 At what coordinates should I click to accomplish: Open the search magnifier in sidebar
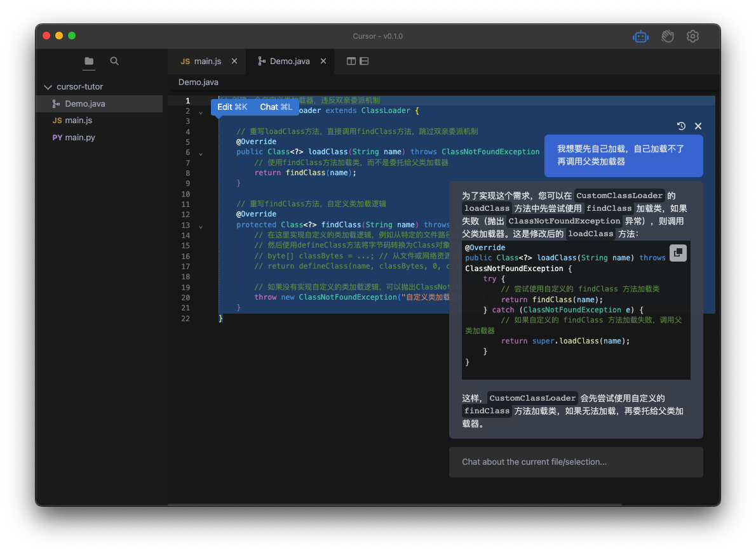pyautogui.click(x=114, y=61)
